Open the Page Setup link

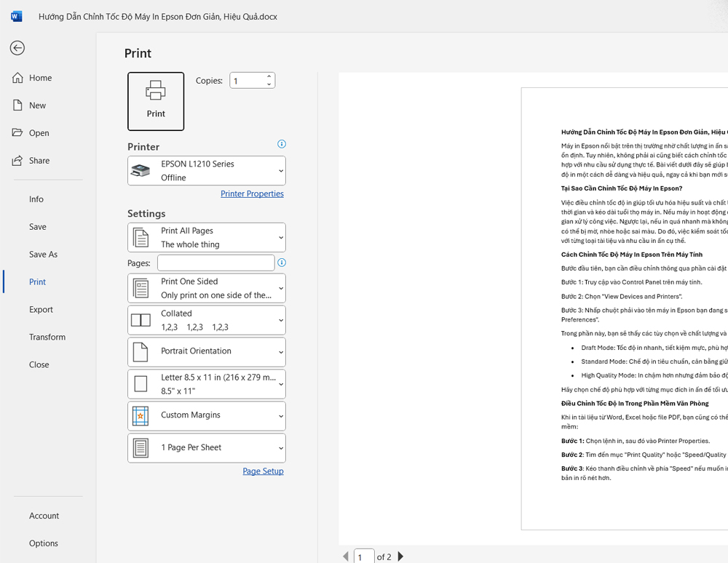point(263,471)
